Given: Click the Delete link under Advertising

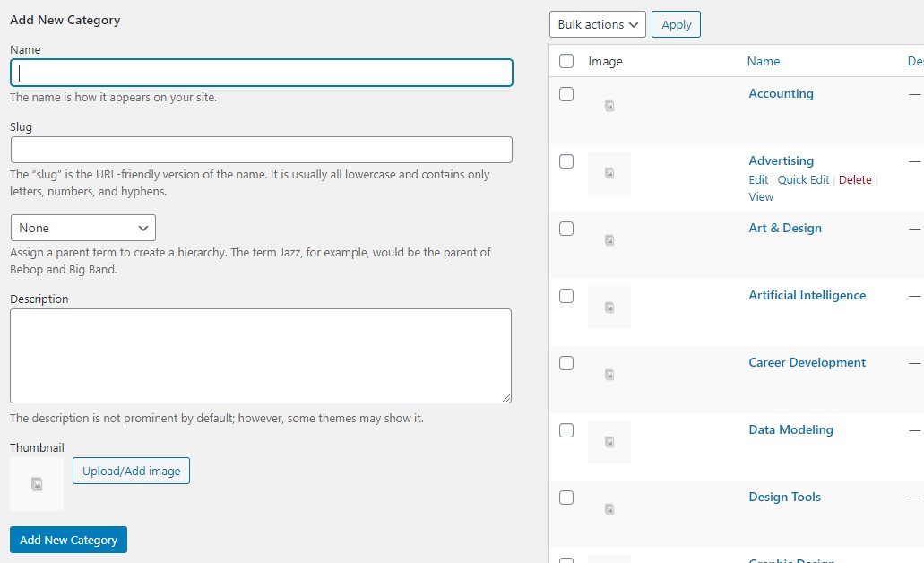Looking at the screenshot, I should pos(854,180).
